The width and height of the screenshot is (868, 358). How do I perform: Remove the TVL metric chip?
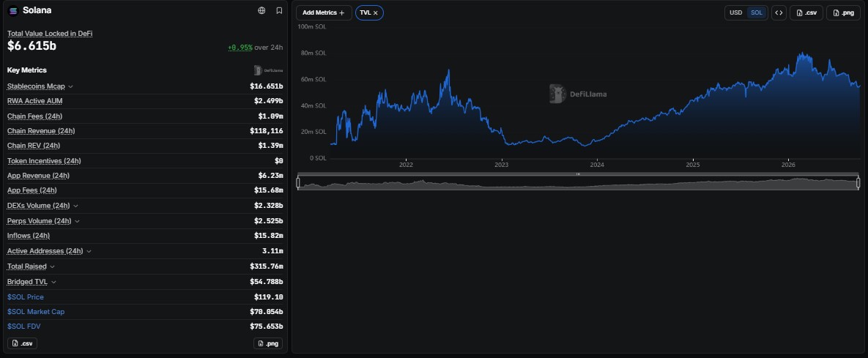375,12
